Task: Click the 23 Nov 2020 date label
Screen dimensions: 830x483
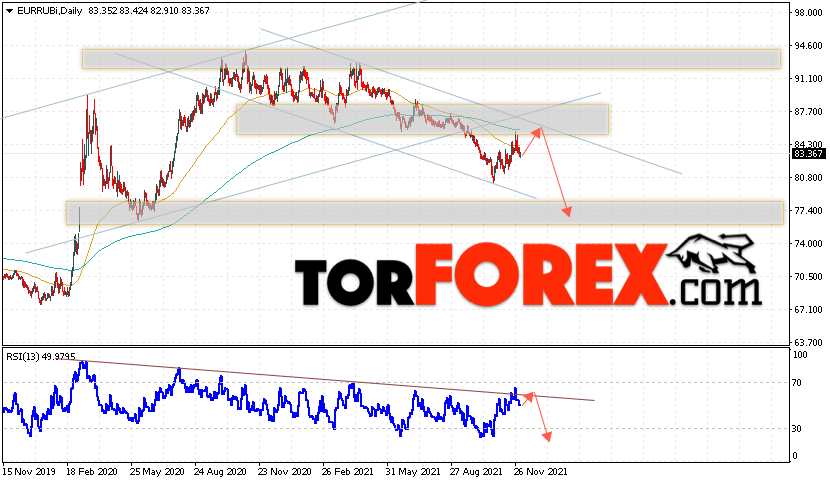Action: pos(284,471)
